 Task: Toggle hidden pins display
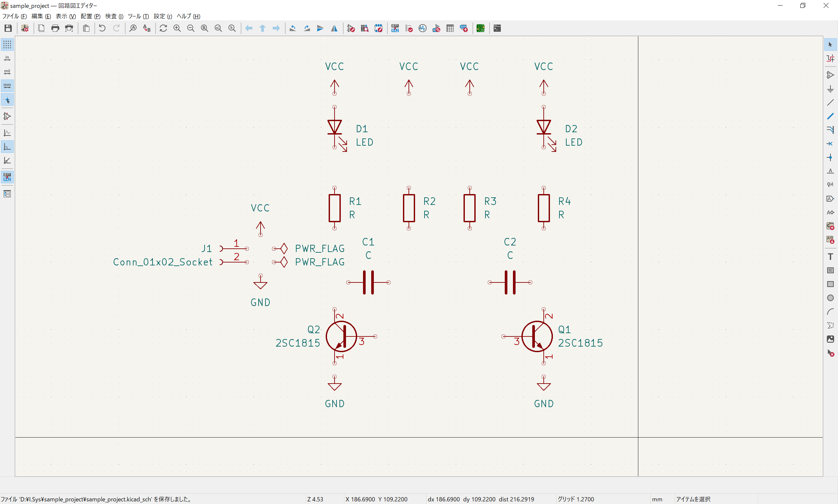pos(7,117)
